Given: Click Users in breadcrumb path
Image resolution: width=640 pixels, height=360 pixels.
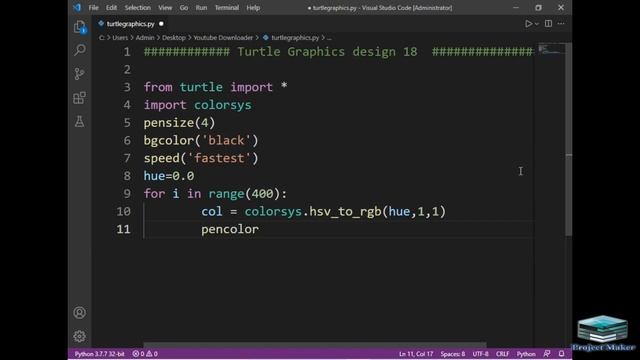Looking at the screenshot, I should tap(120, 38).
